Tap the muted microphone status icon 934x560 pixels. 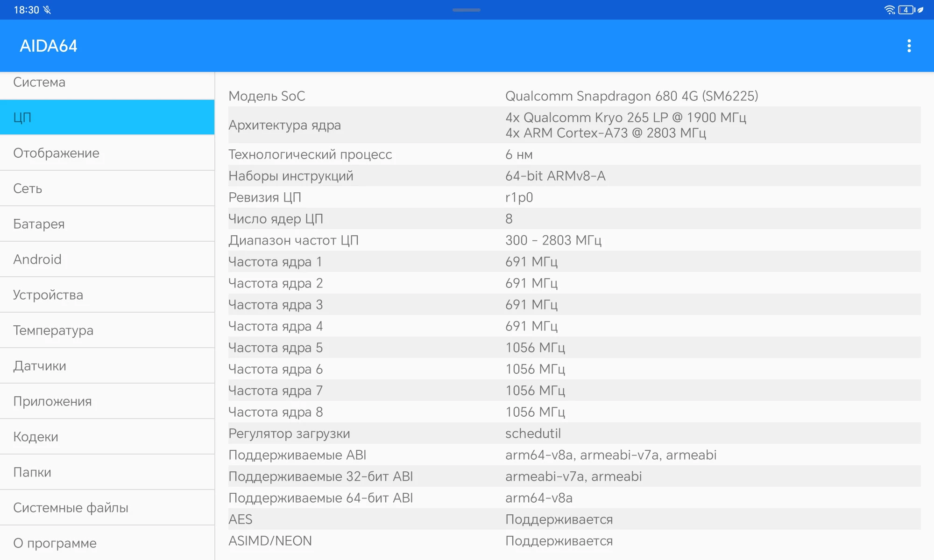click(47, 10)
